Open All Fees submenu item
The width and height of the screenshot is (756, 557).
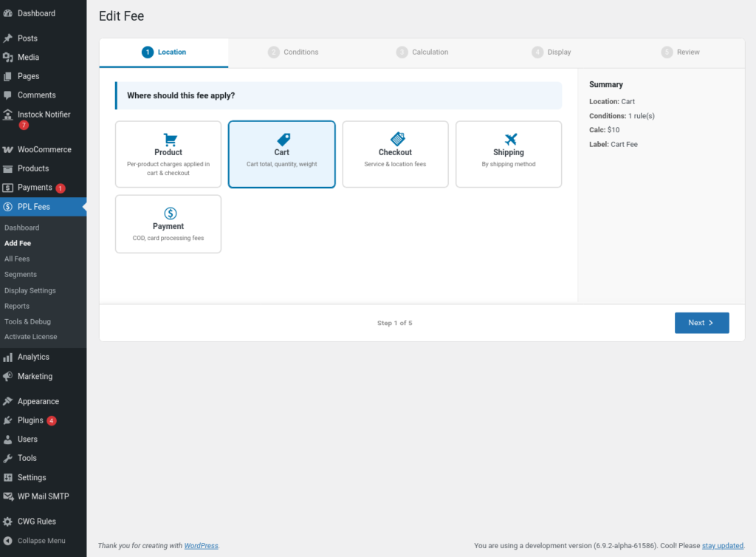coord(17,259)
